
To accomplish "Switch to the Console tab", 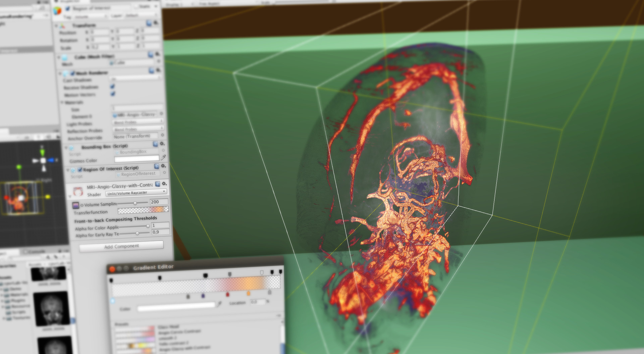I will [x=35, y=251].
